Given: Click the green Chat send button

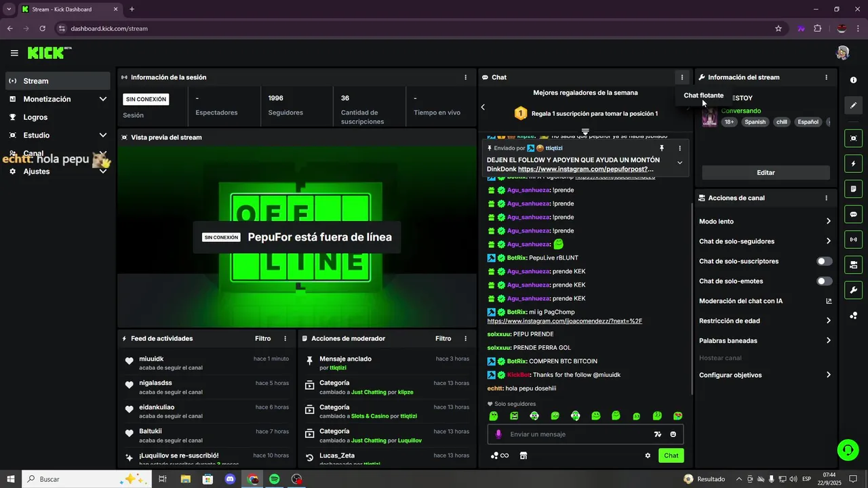Looking at the screenshot, I should point(671,455).
